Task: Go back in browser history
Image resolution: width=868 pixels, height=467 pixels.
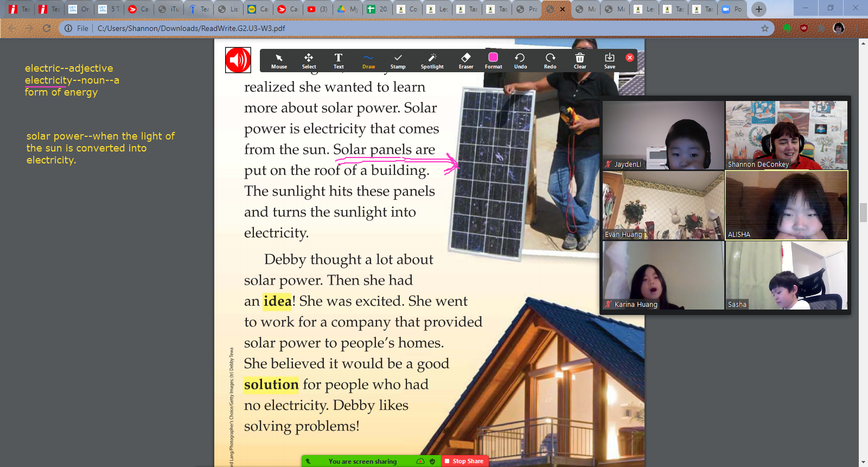Action: coord(12,28)
